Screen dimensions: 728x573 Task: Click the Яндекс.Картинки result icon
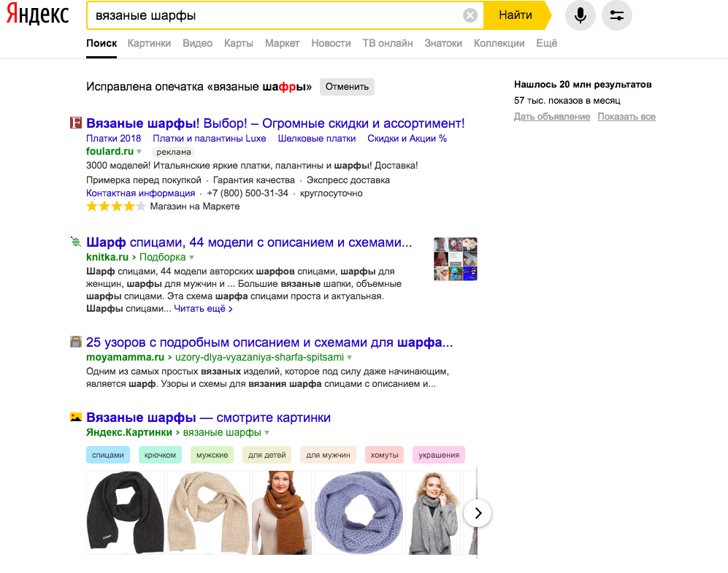pos(76,417)
